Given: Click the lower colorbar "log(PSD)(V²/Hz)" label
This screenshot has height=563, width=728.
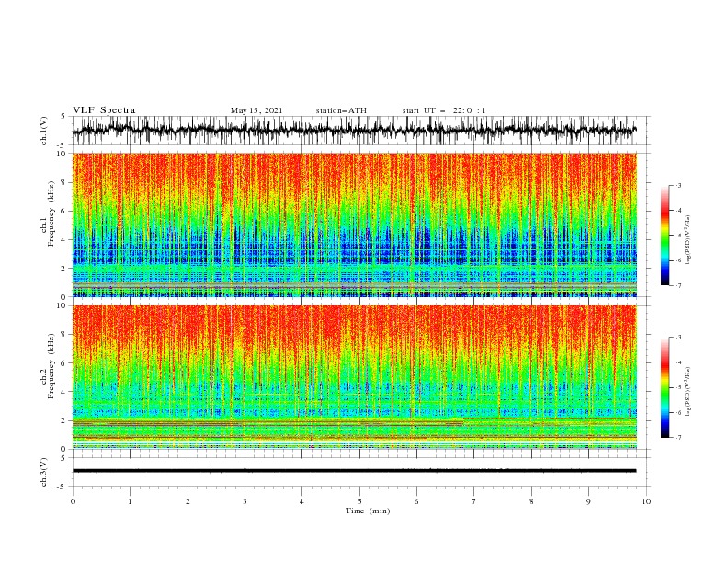Looking at the screenshot, I should 688,392.
